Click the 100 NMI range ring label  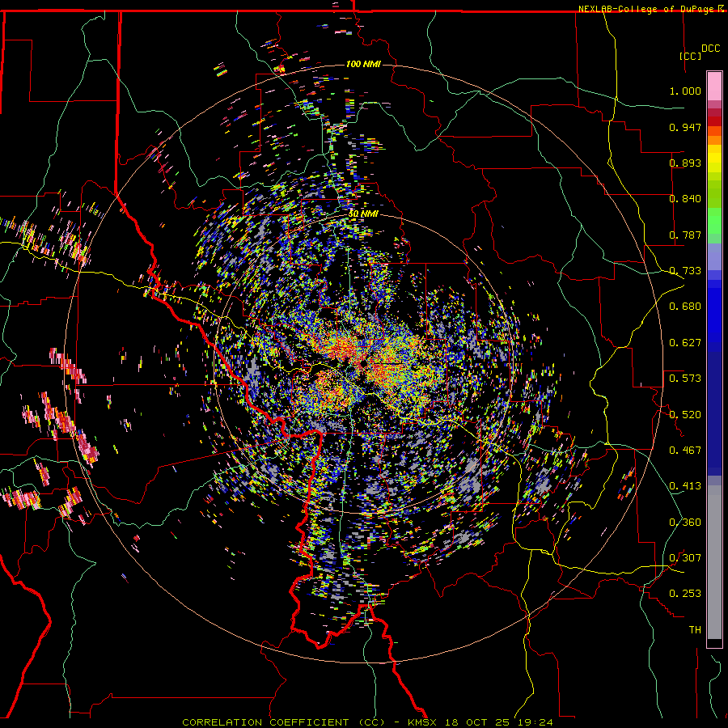point(363,64)
